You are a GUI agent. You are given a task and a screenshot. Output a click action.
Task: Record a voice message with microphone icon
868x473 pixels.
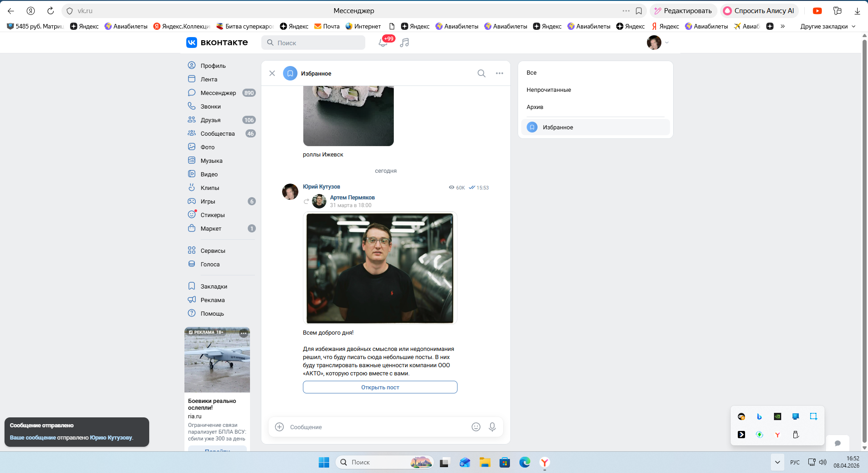point(492,427)
